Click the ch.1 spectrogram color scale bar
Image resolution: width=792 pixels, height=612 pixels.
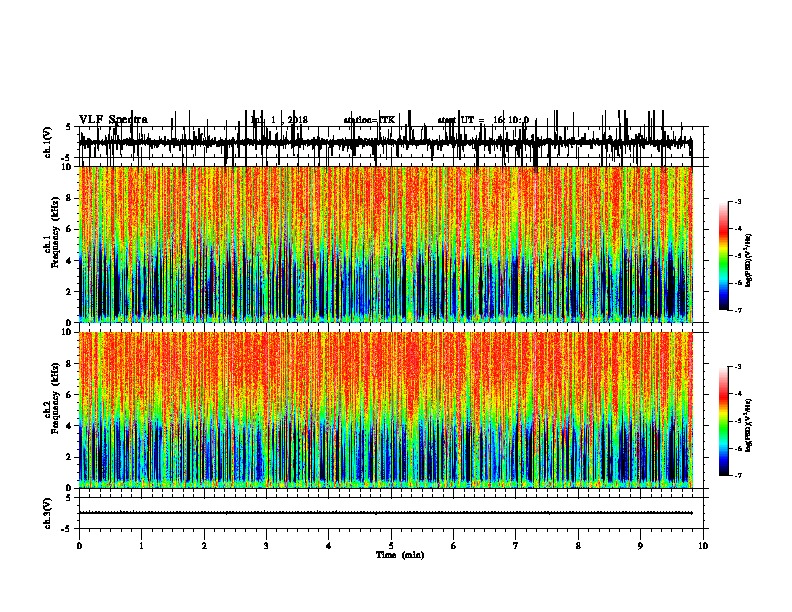point(724,256)
